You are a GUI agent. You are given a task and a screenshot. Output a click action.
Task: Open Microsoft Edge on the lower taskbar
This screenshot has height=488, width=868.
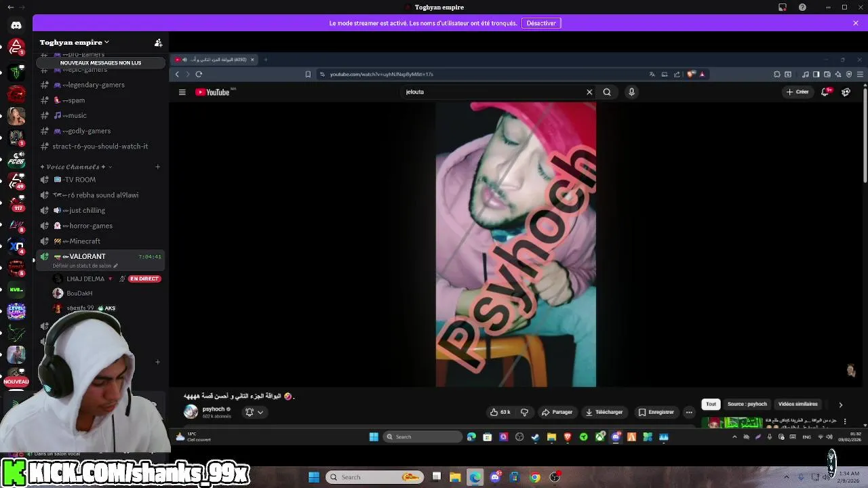click(475, 477)
